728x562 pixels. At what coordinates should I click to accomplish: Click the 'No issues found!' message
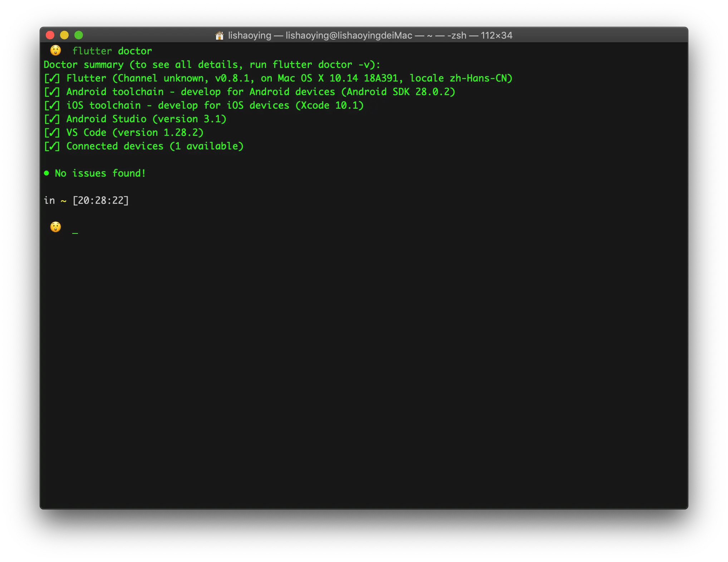pos(100,173)
